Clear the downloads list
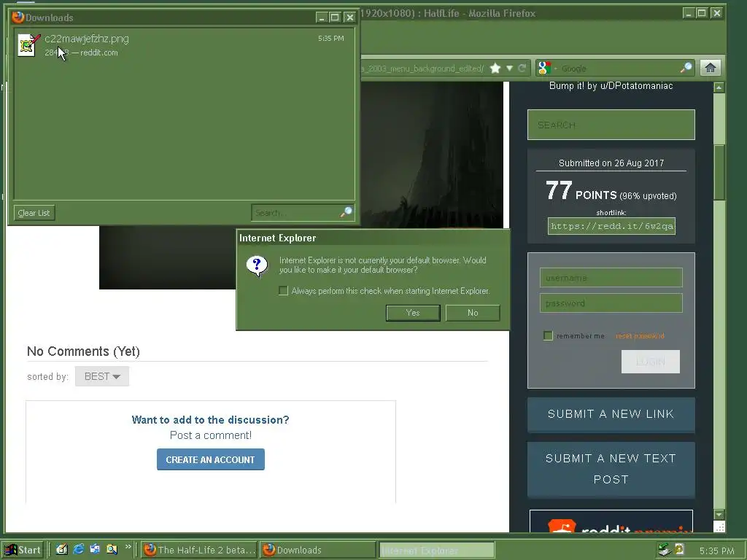Image resolution: width=747 pixels, height=560 pixels. pos(34,213)
